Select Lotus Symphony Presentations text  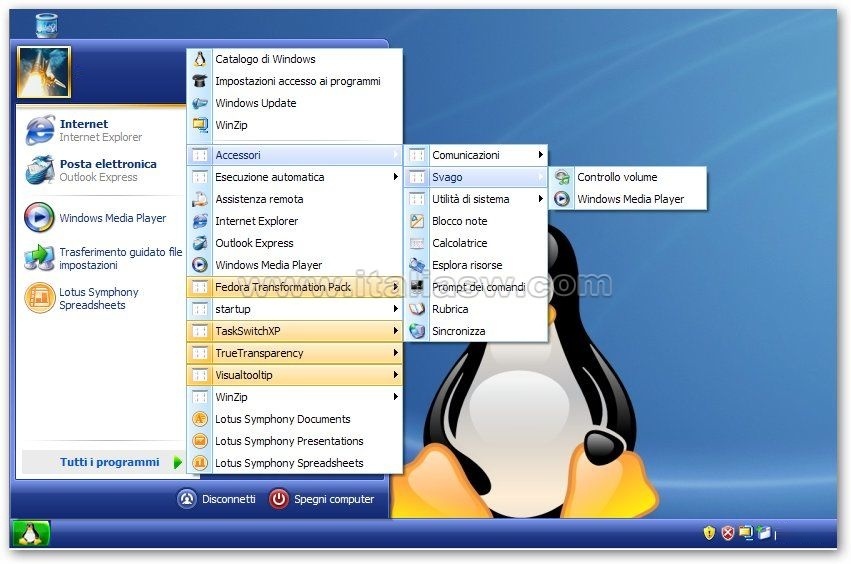click(x=289, y=441)
